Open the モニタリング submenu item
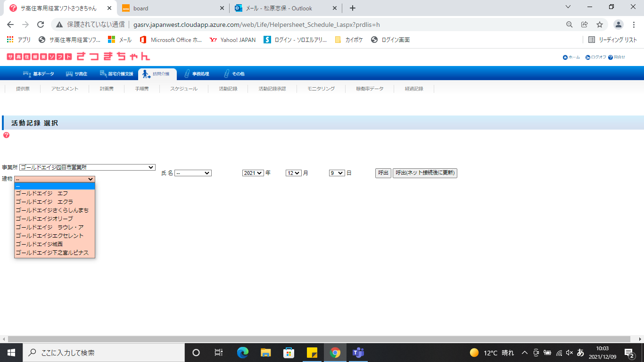The height and width of the screenshot is (362, 644). pyautogui.click(x=321, y=89)
